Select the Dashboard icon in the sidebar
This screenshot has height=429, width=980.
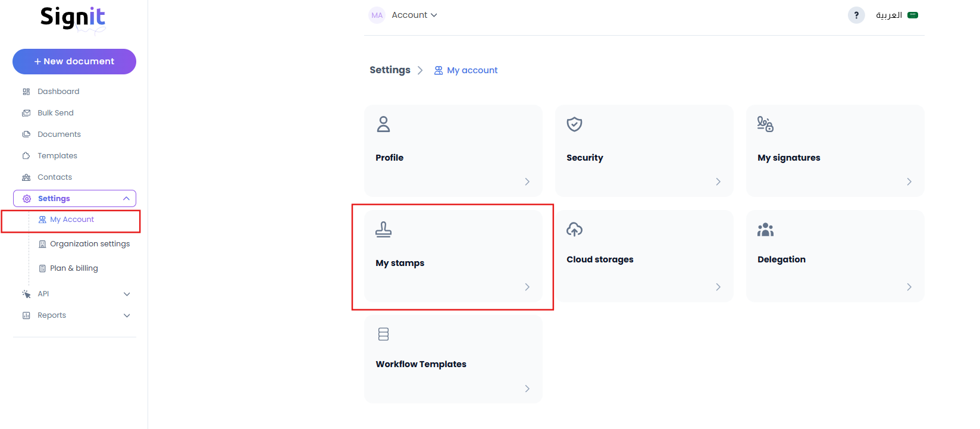pos(26,91)
